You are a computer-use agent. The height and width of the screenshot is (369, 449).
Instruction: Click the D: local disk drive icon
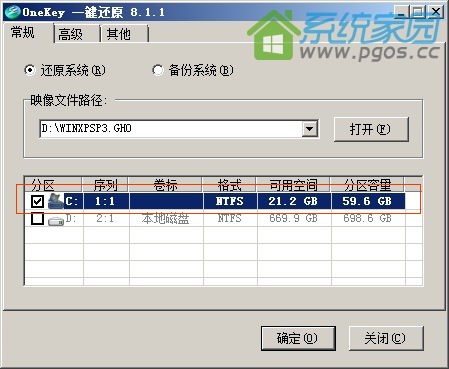tap(56, 220)
